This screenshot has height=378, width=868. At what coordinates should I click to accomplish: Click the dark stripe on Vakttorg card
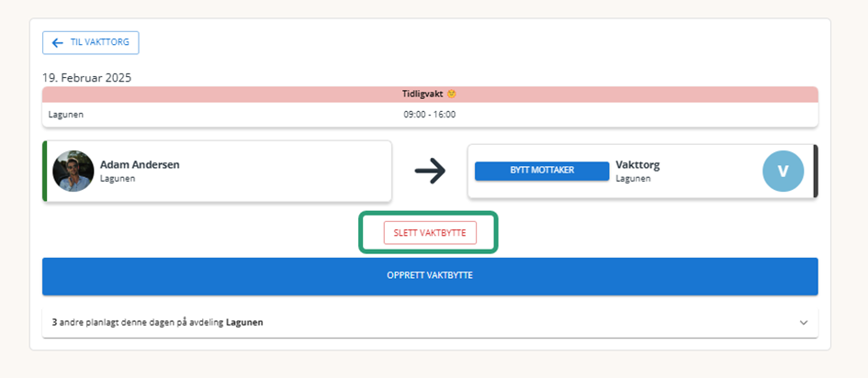pos(816,172)
